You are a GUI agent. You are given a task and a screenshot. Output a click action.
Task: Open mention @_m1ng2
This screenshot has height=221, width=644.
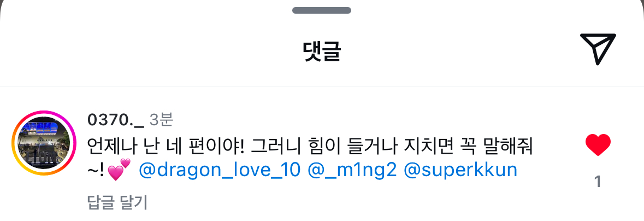point(352,170)
